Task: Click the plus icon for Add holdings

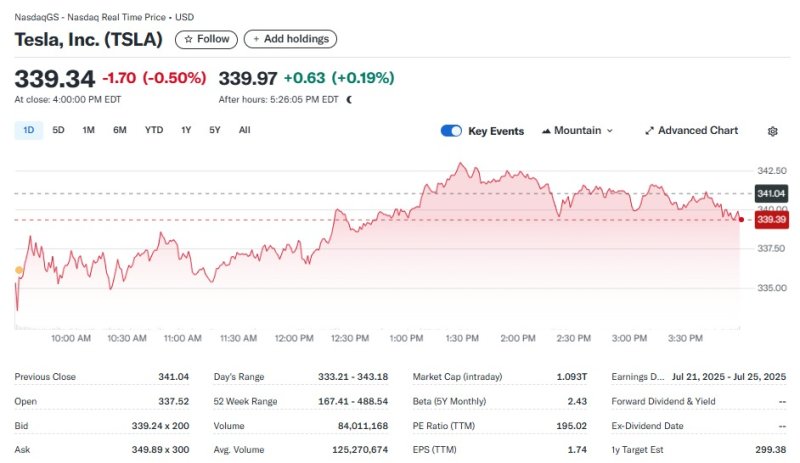Action: point(256,39)
